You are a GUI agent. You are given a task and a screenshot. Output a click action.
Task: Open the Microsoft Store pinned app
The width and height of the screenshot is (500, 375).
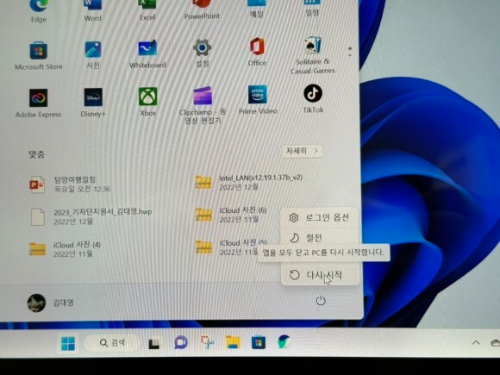38,56
